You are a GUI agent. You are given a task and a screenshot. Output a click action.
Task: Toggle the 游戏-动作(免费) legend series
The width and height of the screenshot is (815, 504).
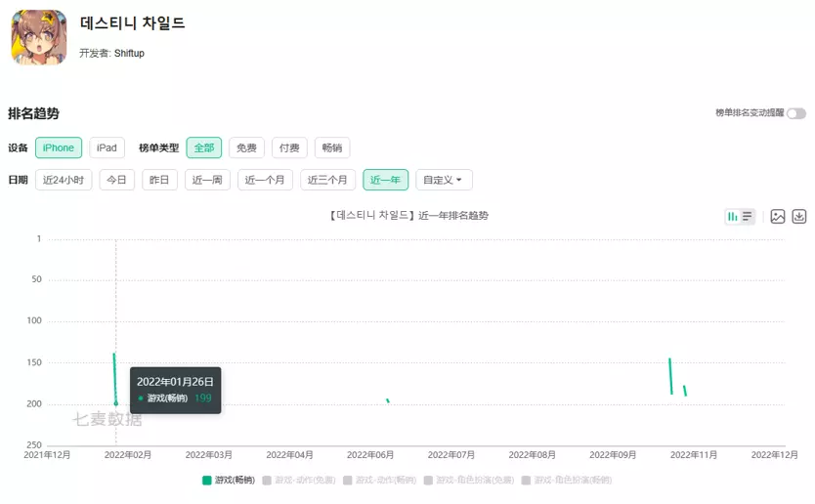pos(299,481)
